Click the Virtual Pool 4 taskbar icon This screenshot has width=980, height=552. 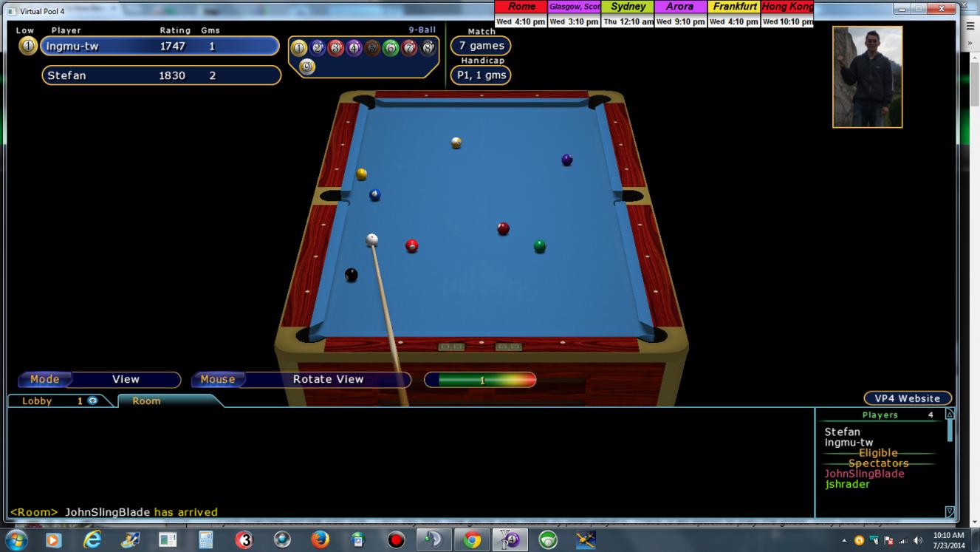point(510,540)
